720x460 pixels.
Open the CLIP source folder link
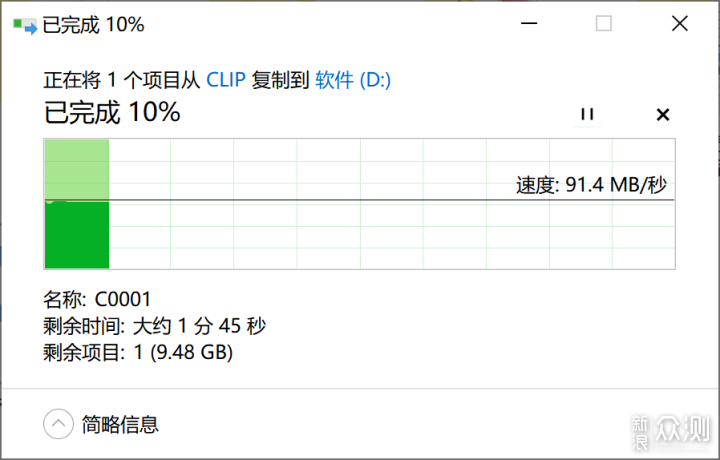click(x=226, y=80)
